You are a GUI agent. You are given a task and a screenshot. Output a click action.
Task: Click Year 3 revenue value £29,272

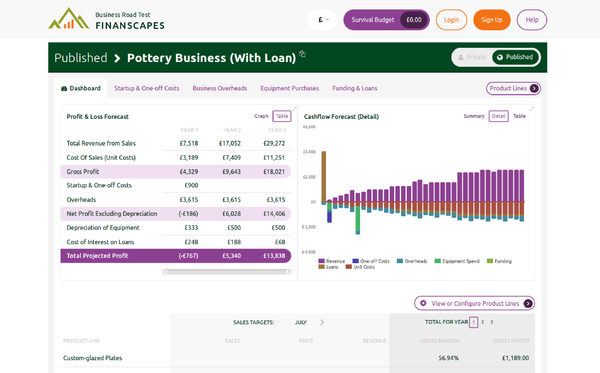[274, 143]
